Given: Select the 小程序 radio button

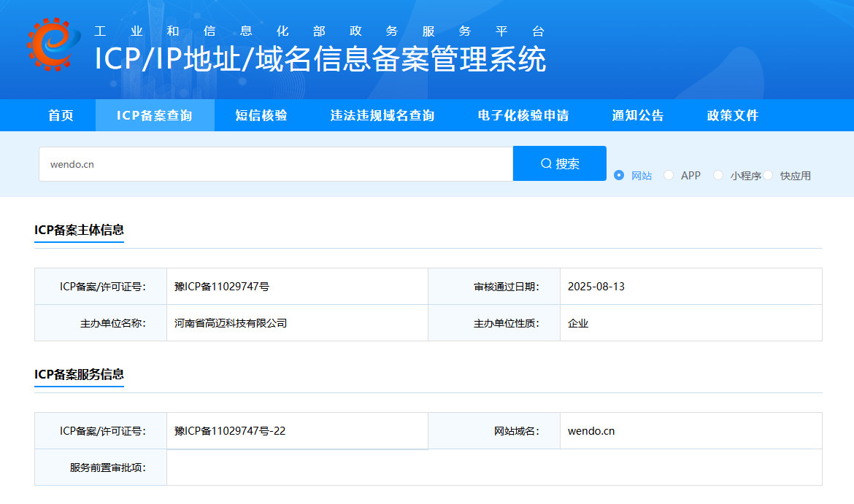Looking at the screenshot, I should (718, 175).
